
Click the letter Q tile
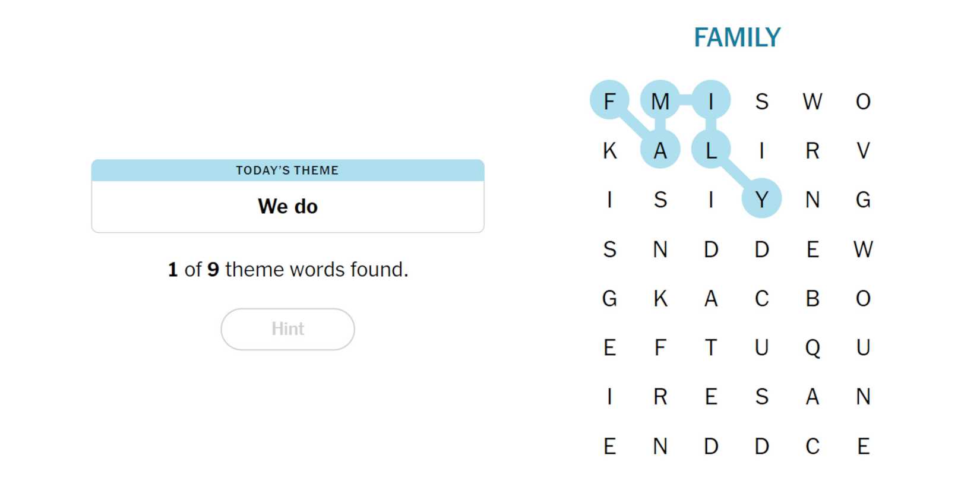(x=813, y=347)
